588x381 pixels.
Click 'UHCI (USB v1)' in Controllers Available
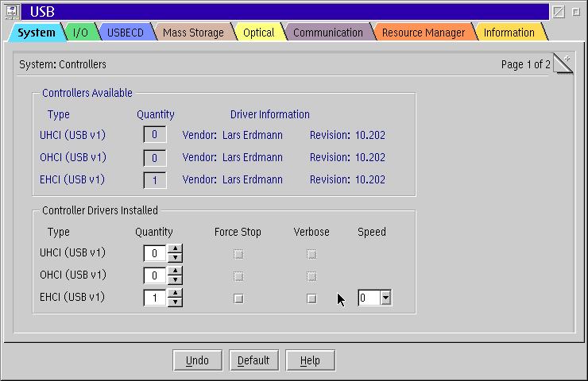[x=73, y=135]
